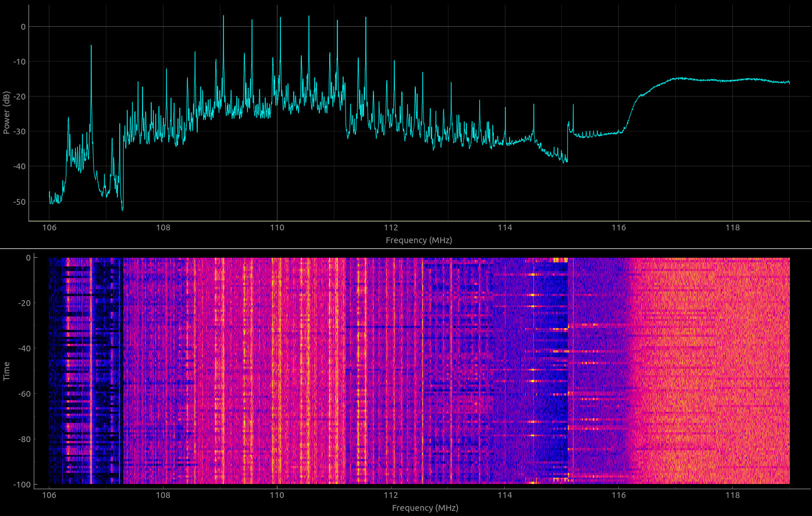Click the 106 MHz tick under the waterfall

(x=49, y=496)
